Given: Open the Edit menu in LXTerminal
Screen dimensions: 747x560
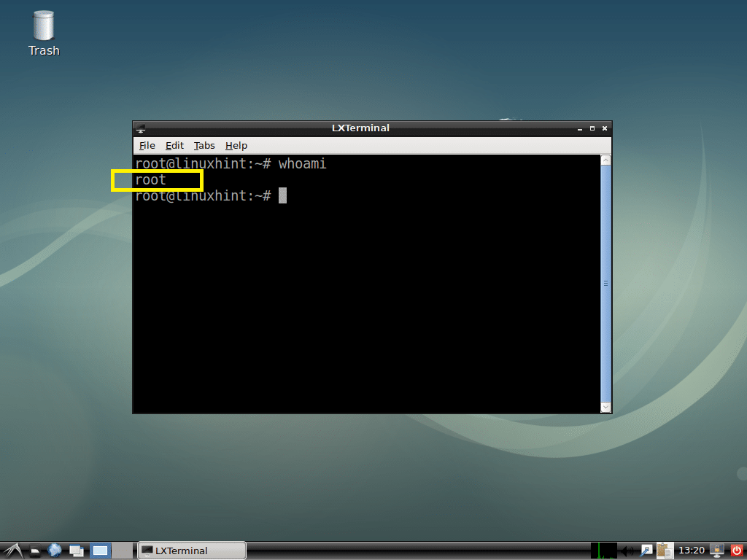Looking at the screenshot, I should (x=174, y=145).
